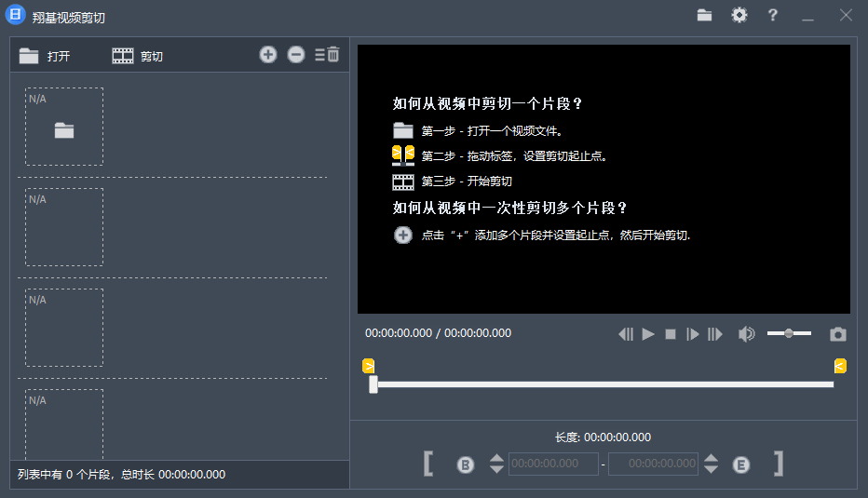
Task: Remove the selected segment with minus icon
Action: [296, 55]
